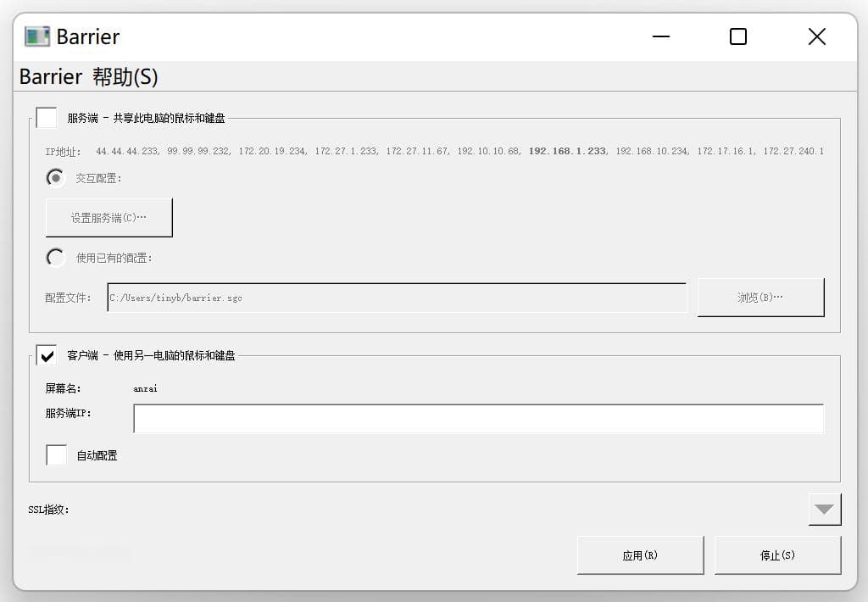Open the Barrier menu
The image size is (868, 602).
[51, 76]
